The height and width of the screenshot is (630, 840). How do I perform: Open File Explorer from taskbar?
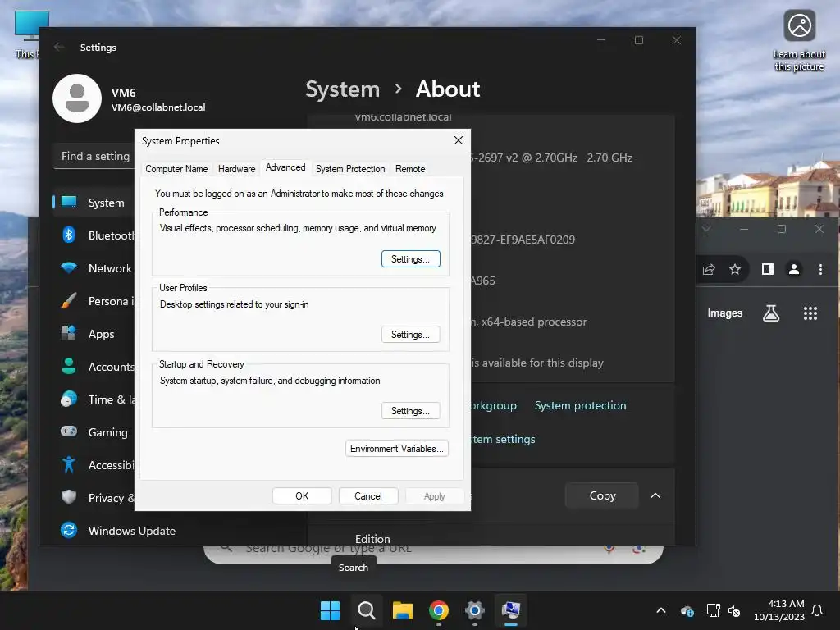coord(402,610)
